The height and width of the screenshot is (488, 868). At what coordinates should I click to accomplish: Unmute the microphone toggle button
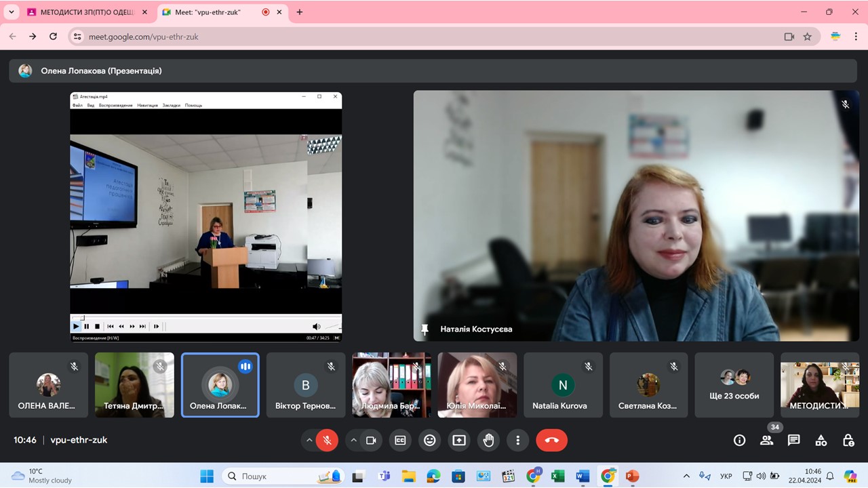point(327,441)
